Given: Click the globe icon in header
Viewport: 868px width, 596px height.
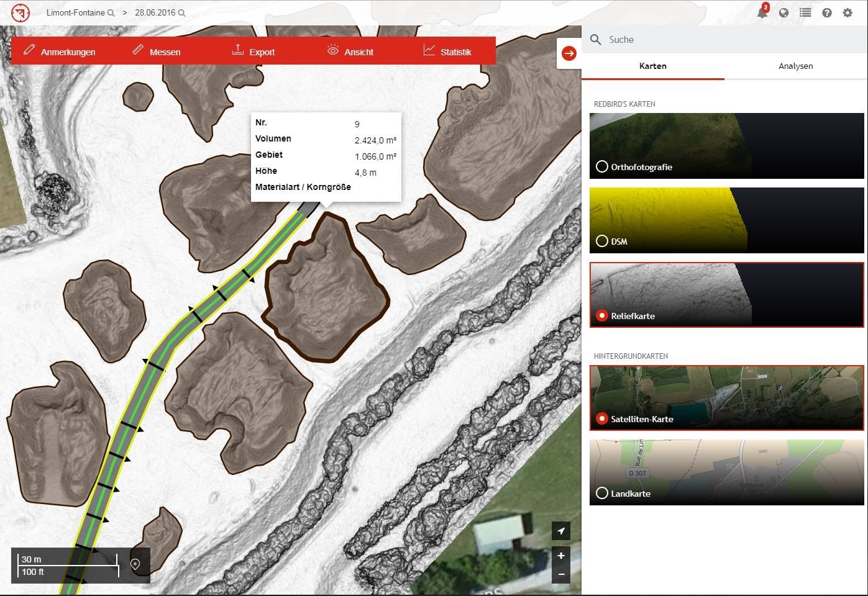Looking at the screenshot, I should pyautogui.click(x=783, y=12).
